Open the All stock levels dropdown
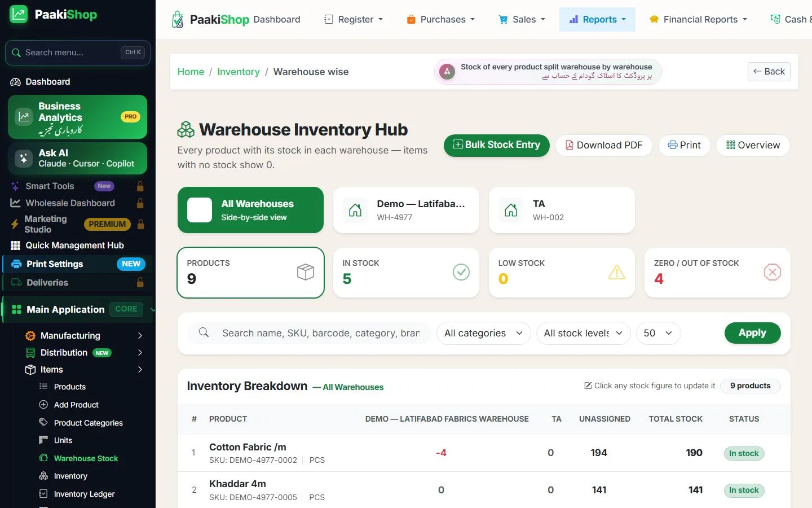812x508 pixels. click(x=583, y=333)
